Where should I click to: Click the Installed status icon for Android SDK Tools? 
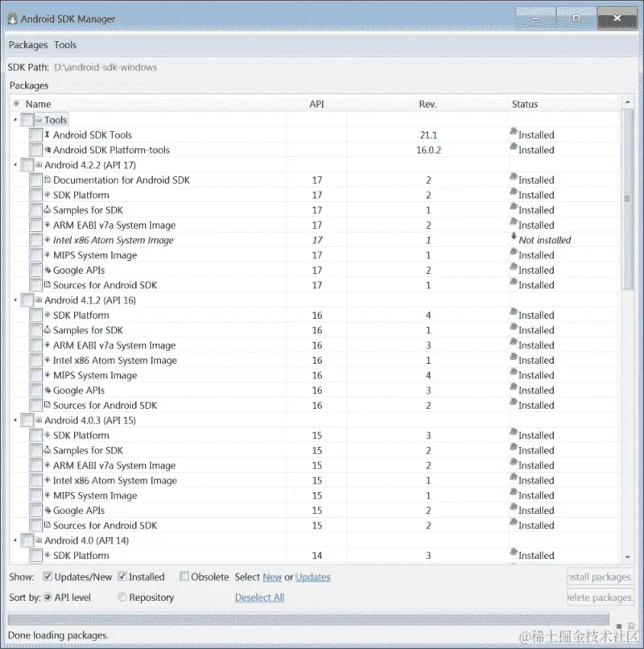tap(514, 132)
